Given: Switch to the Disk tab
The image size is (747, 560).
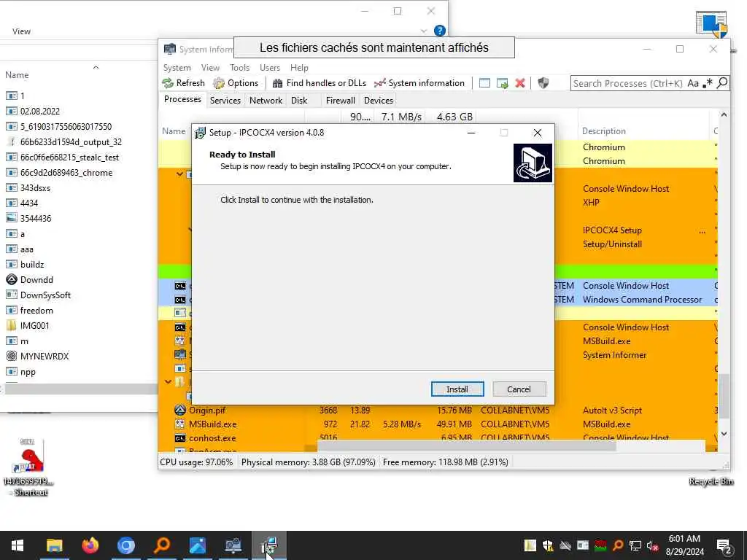Looking at the screenshot, I should tap(299, 101).
